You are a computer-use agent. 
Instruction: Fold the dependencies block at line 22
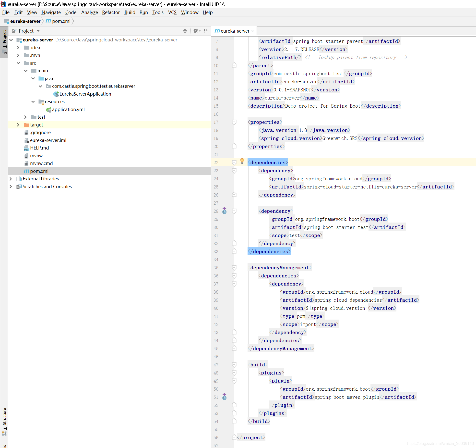point(234,162)
